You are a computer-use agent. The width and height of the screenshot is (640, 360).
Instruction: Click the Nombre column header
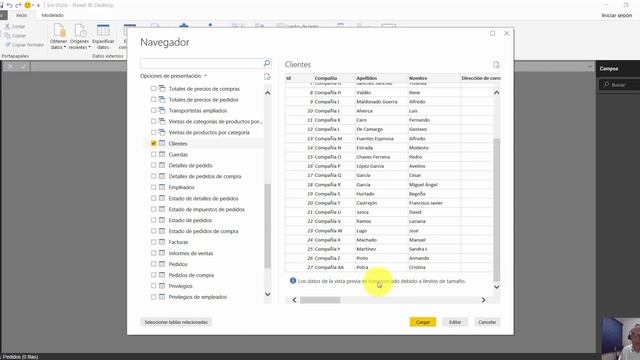tap(434, 78)
